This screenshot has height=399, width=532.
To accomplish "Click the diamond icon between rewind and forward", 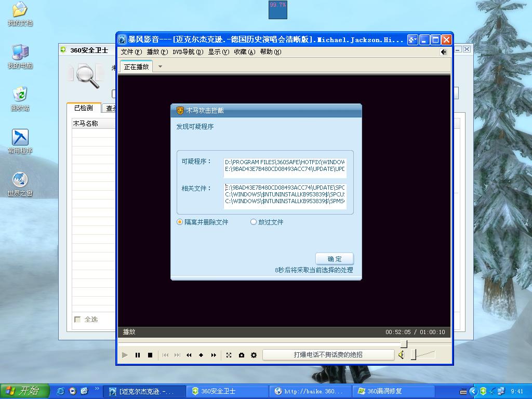I will tap(201, 355).
